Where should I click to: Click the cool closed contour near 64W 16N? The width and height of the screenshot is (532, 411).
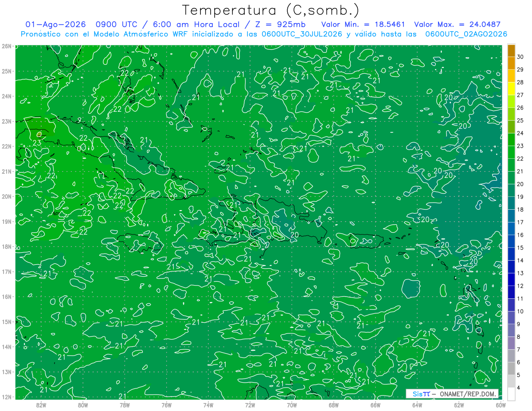(x=411, y=288)
